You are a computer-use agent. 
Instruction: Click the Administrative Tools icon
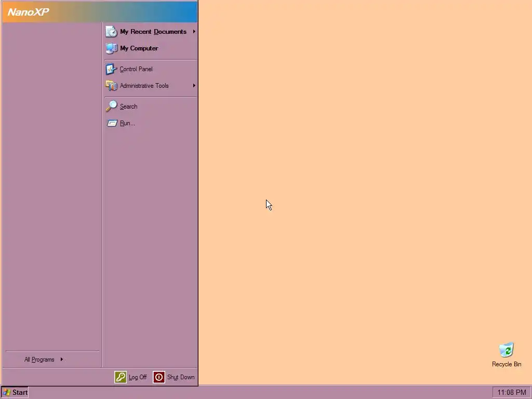[x=111, y=86]
